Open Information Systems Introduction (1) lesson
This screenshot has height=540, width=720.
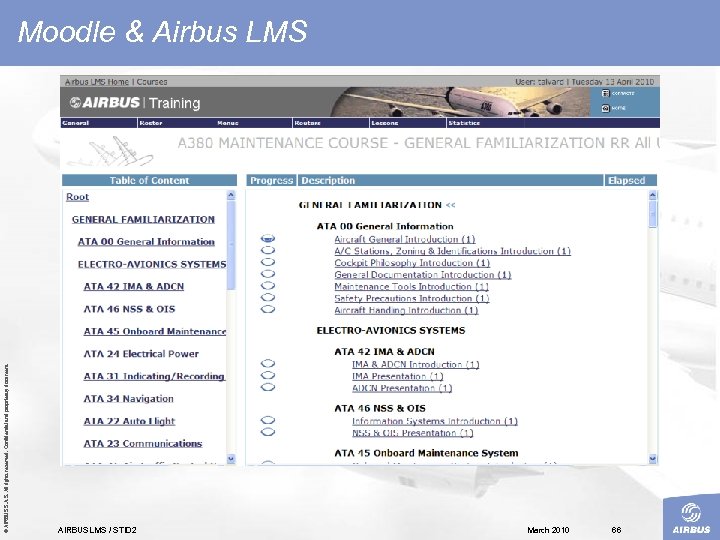[x=435, y=422]
